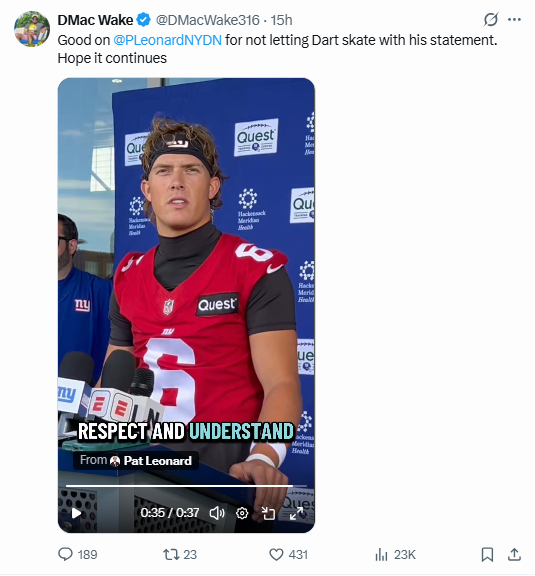The width and height of the screenshot is (535, 576).
Task: Click the share upload icon
Action: click(x=514, y=554)
